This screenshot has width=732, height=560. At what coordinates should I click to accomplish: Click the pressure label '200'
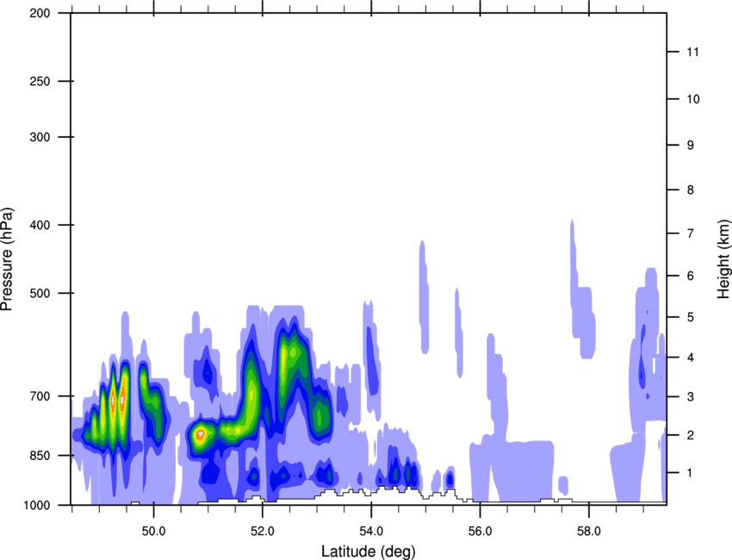click(40, 13)
